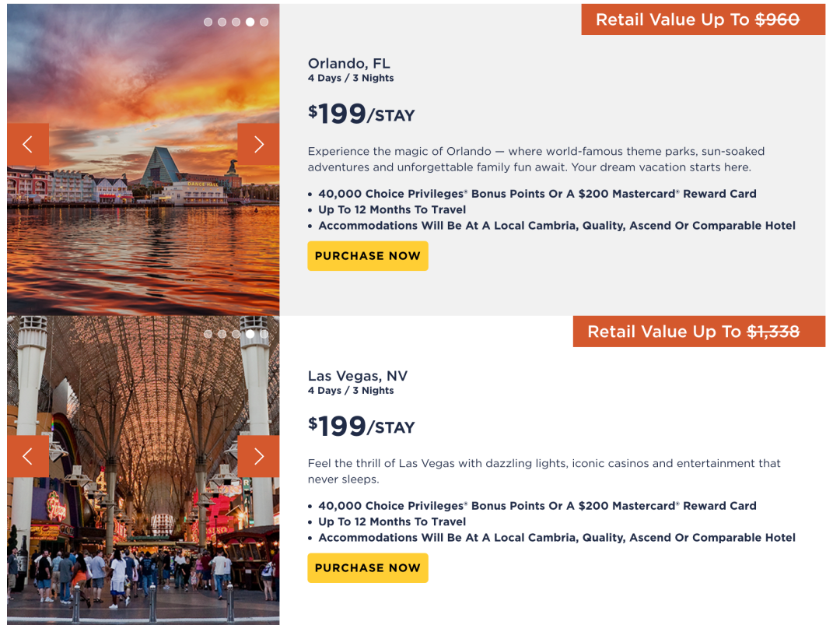Screen dimensions: 840x625
Task: Select first dot of Orlando image carousel
Action: 208,22
